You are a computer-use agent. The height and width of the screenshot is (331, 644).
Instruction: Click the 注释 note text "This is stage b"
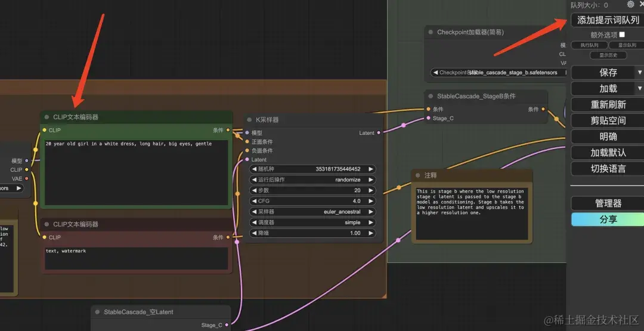pos(472,214)
